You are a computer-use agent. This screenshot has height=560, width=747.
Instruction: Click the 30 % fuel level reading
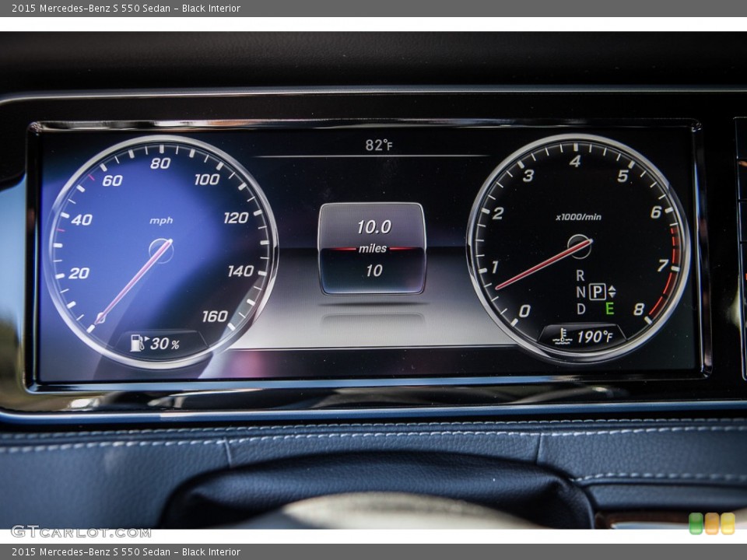[164, 344]
